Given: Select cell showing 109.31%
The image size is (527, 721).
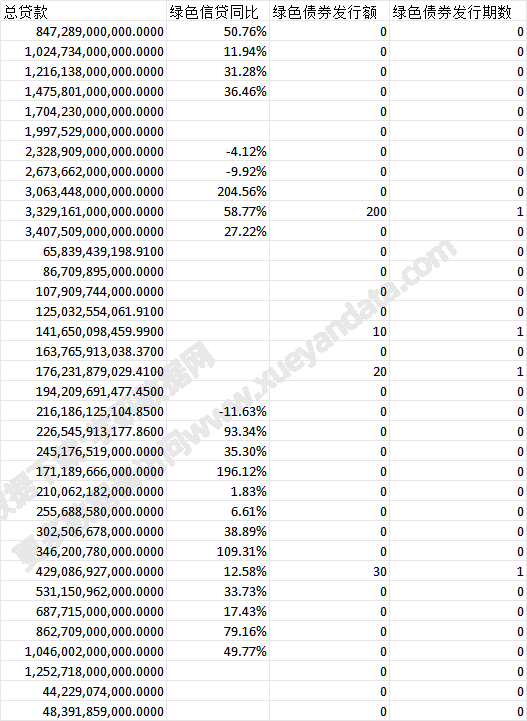Looking at the screenshot, I should (x=218, y=552).
